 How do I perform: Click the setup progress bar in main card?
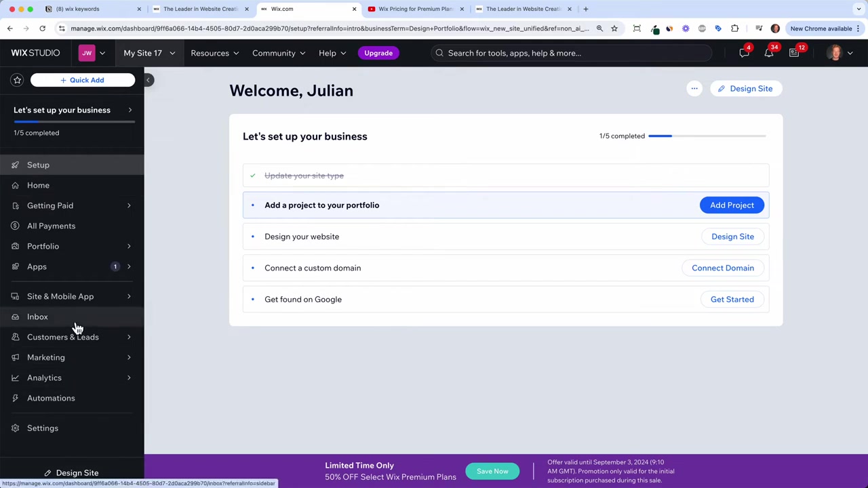click(707, 136)
